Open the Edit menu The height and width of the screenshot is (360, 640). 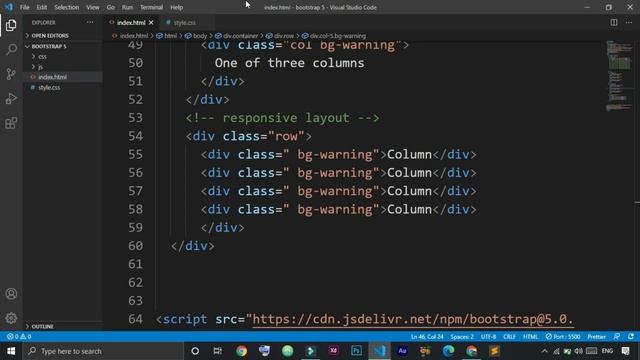(42, 7)
